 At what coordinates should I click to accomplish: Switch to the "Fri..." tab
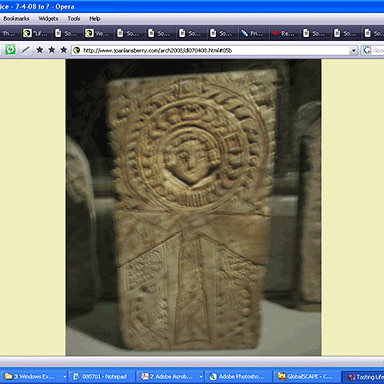tap(253, 33)
